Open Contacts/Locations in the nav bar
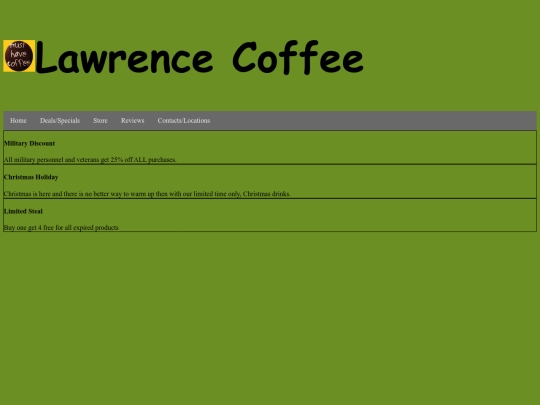Screen dimensions: 540x405 point(184,121)
